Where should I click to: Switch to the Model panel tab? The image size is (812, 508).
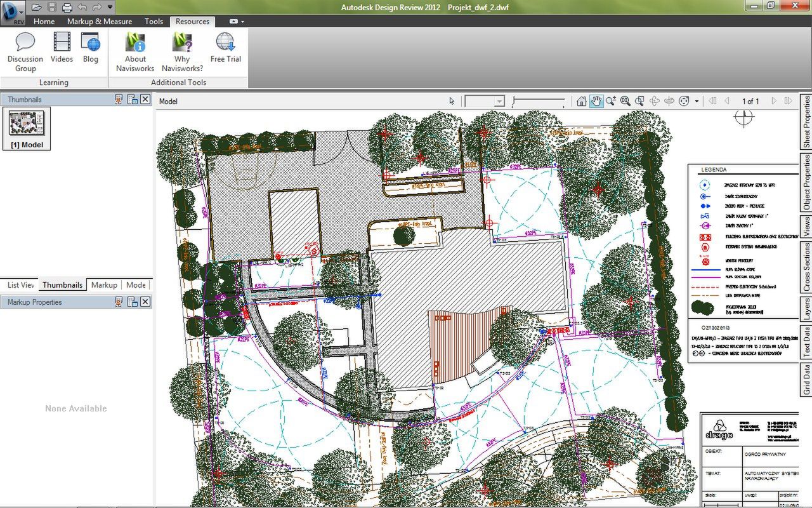136,285
